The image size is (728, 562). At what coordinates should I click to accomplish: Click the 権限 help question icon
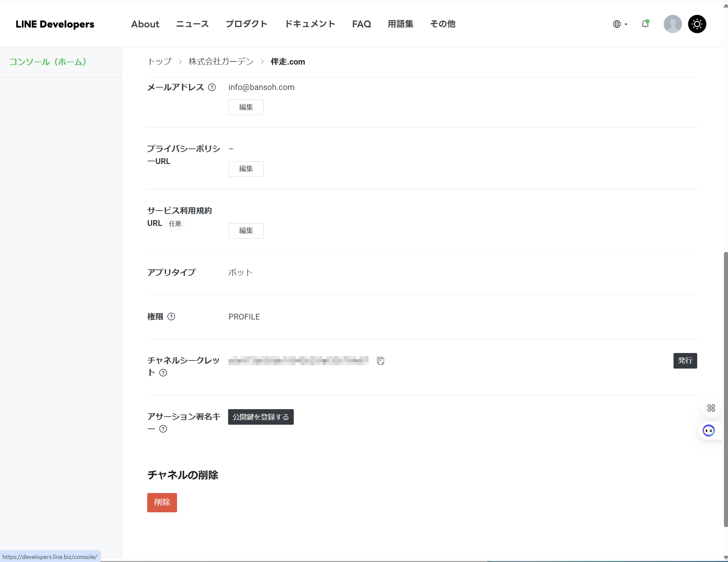coord(171,317)
